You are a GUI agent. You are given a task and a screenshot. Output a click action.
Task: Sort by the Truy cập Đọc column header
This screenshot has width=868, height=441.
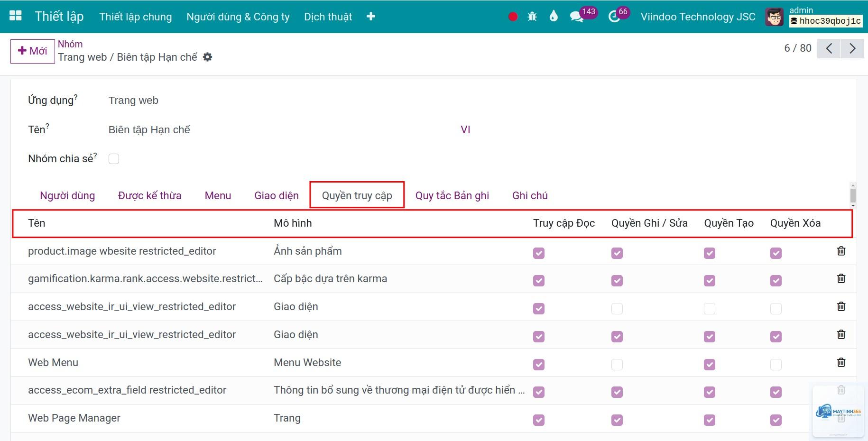point(564,223)
